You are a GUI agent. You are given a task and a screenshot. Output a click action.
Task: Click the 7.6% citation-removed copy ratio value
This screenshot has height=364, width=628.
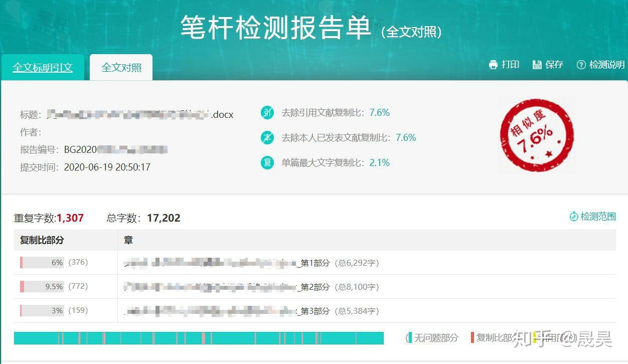(x=379, y=112)
